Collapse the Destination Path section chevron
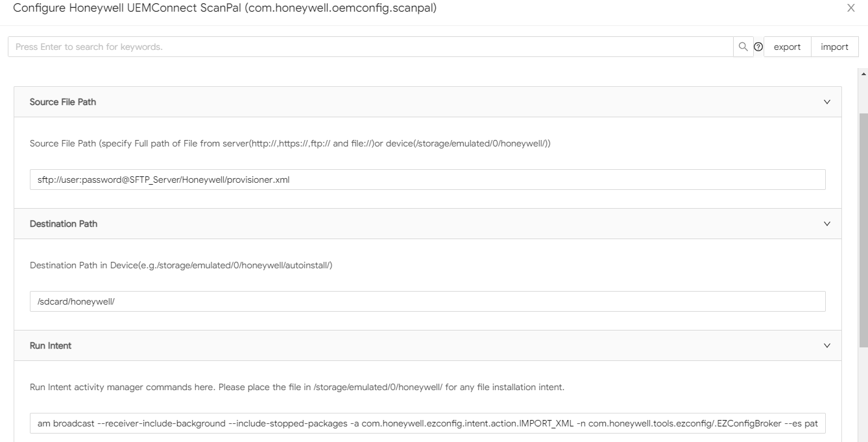The width and height of the screenshot is (868, 442). pyautogui.click(x=826, y=224)
